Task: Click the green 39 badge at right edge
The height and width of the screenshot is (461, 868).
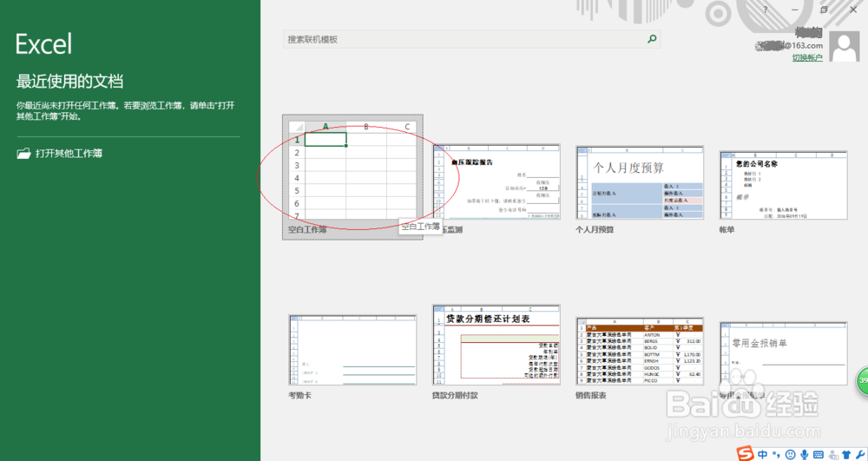Action: click(x=863, y=380)
